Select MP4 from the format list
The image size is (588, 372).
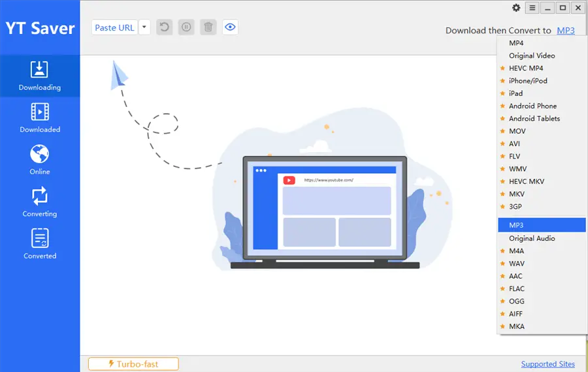pyautogui.click(x=516, y=43)
